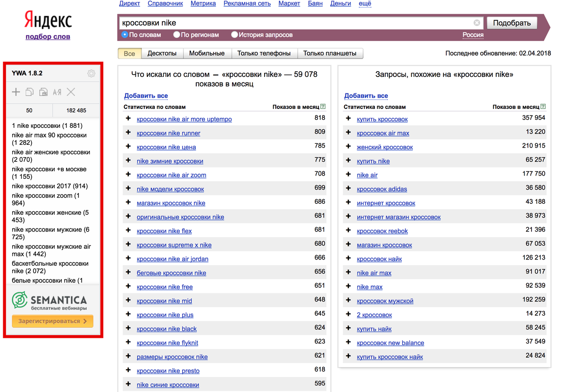566x392 pixels.
Task: Open the 'подбор слов' link under the logo
Action: pos(48,36)
